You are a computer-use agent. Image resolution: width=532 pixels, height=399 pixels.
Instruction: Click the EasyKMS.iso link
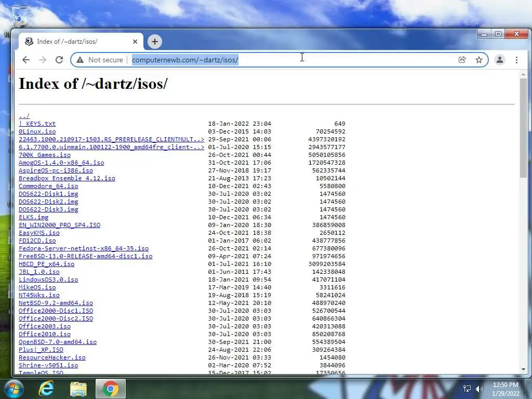[39, 233]
